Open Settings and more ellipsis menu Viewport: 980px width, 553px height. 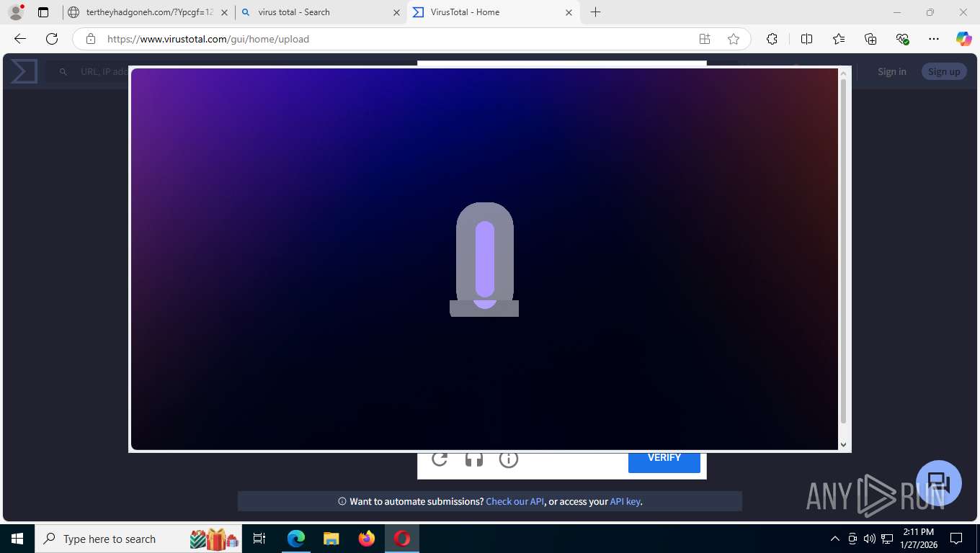click(934, 39)
